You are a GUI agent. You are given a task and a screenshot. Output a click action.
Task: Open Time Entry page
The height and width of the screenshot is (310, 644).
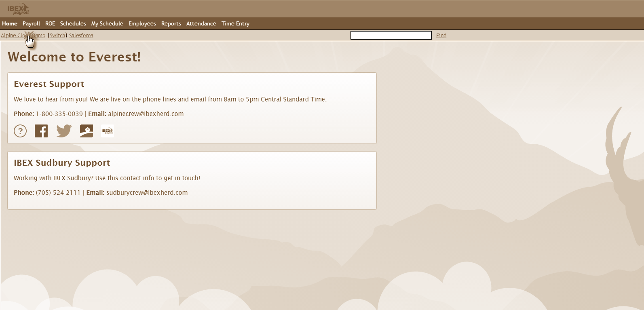pyautogui.click(x=235, y=23)
